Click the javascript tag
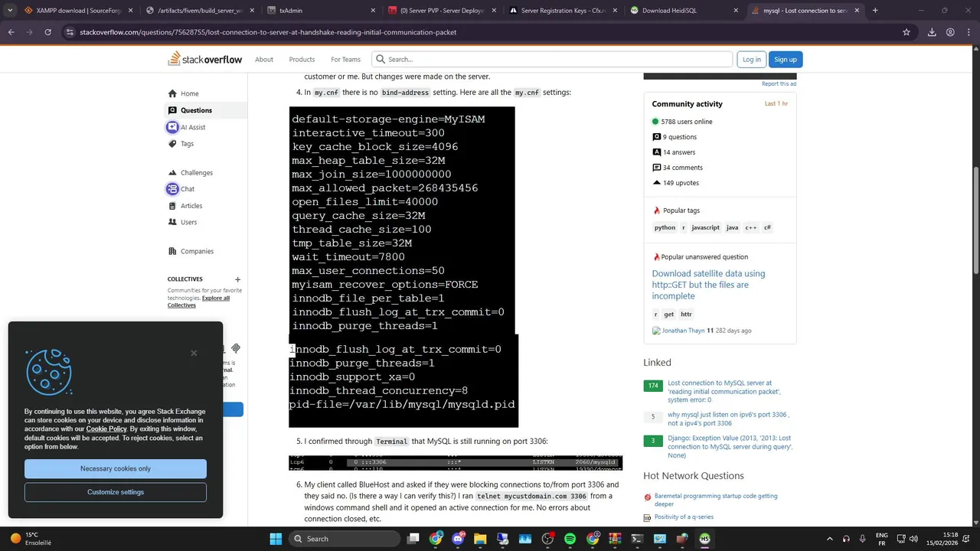 point(705,227)
